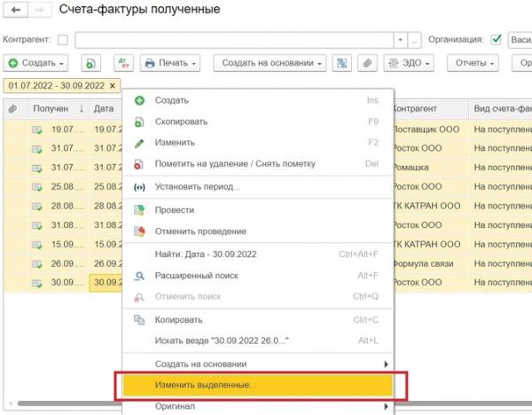532x415 pixels.
Task: Choose Отменить проведение in the context menu
Action: [258, 231]
